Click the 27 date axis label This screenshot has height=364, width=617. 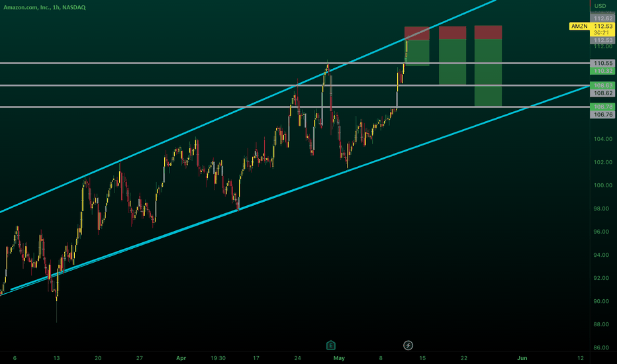tap(139, 358)
